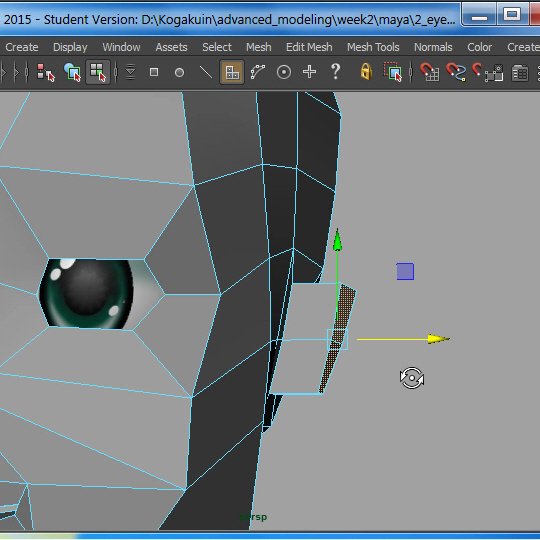Image resolution: width=540 pixels, height=540 pixels.
Task: Enable snap to grids magnet icon
Action: tap(429, 72)
